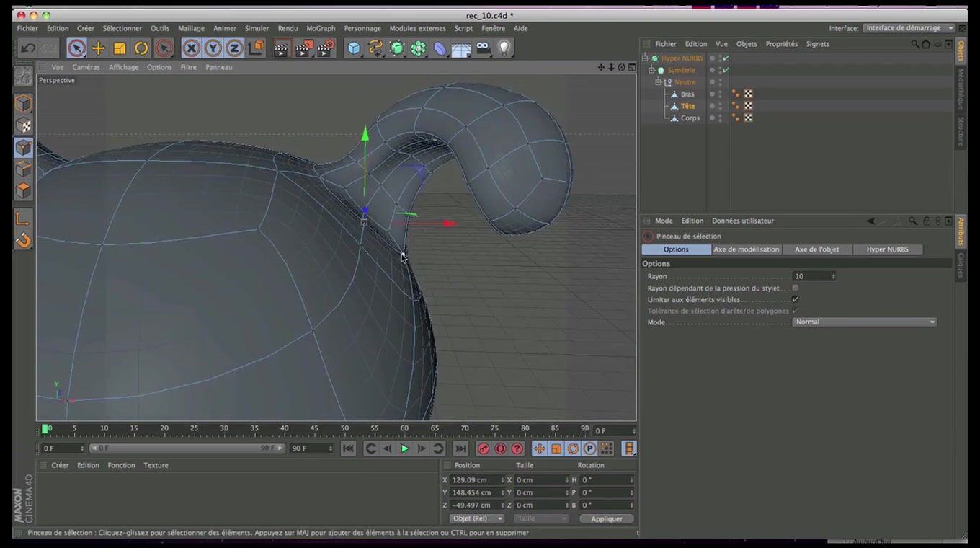This screenshot has width=980, height=548.
Task: Toggle the Hyper NURBS green checkmark
Action: coord(726,58)
